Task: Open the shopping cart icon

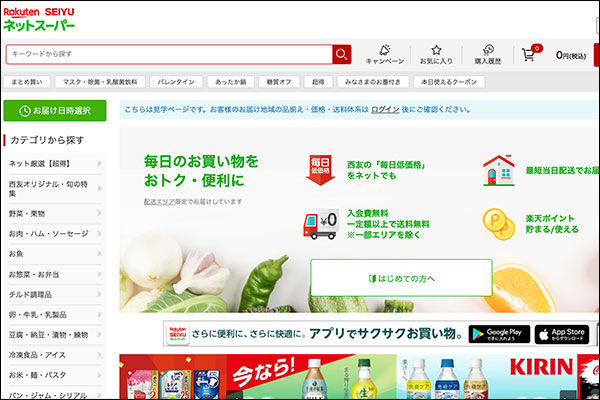Action: click(x=532, y=54)
